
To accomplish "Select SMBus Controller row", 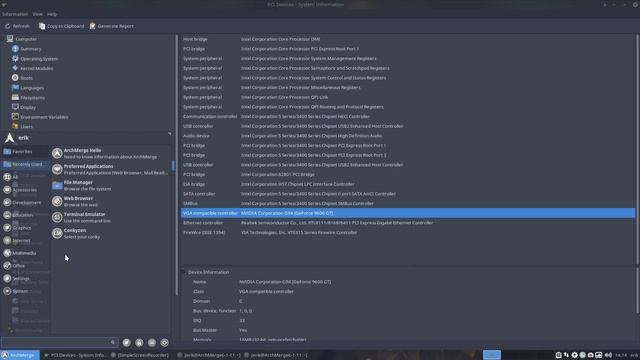I will (x=408, y=203).
